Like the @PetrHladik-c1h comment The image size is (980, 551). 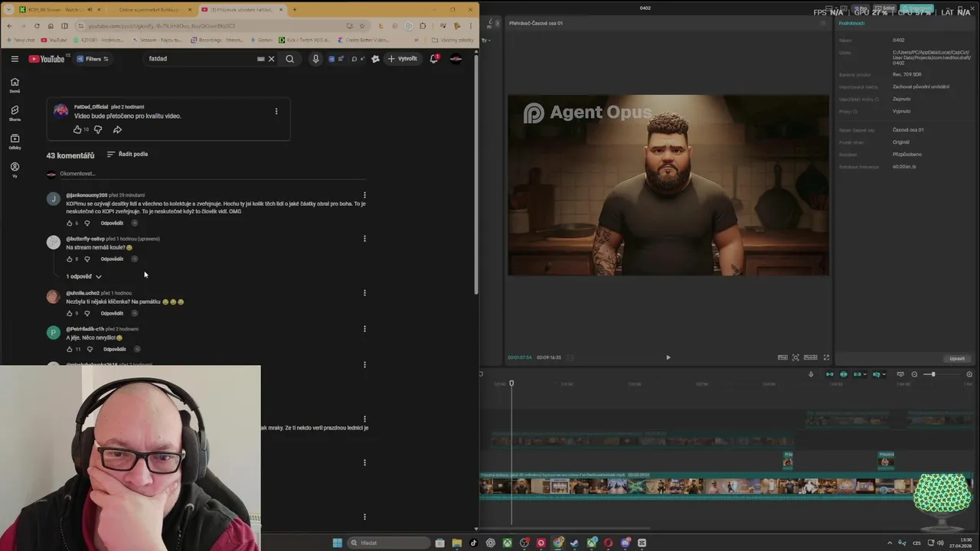(x=69, y=349)
